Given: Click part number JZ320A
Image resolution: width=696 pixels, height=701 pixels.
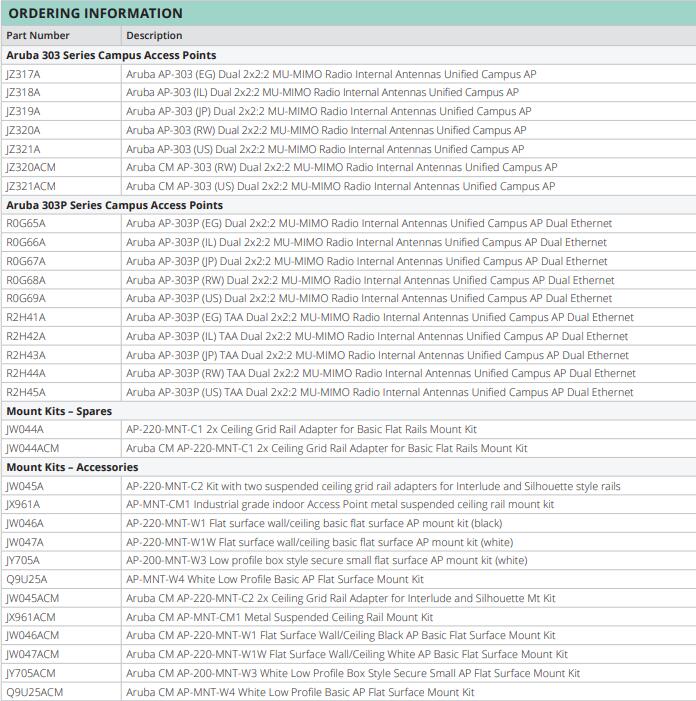Looking at the screenshot, I should tap(23, 131).
